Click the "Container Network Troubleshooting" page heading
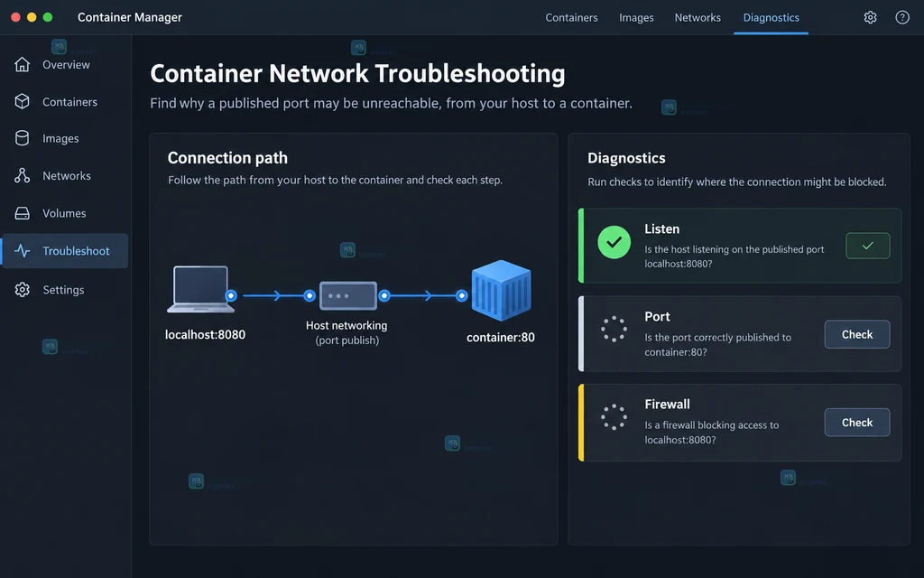The width and height of the screenshot is (924, 578). [x=357, y=74]
